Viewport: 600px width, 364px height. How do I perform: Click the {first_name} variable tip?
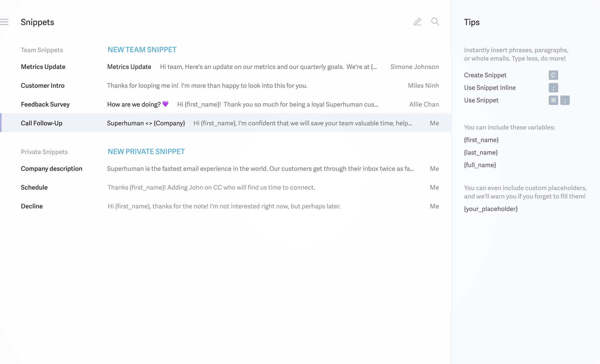point(481,140)
